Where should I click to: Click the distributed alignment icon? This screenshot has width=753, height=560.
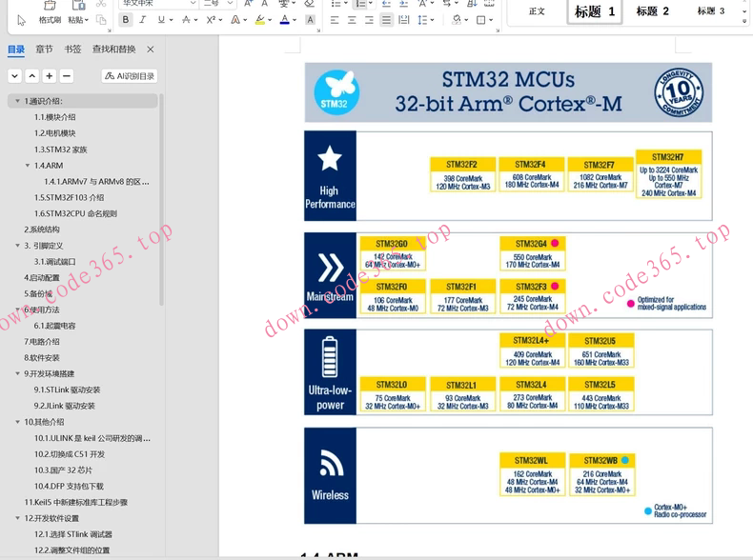point(404,20)
